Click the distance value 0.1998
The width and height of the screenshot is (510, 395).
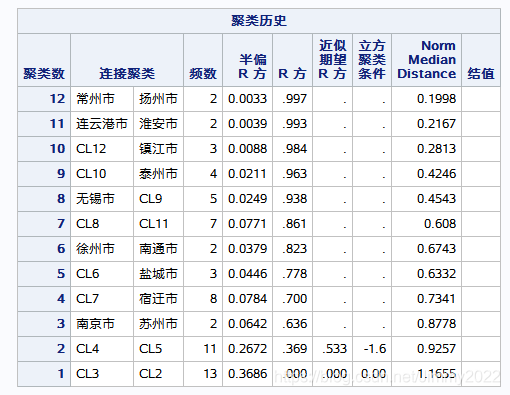pos(436,99)
